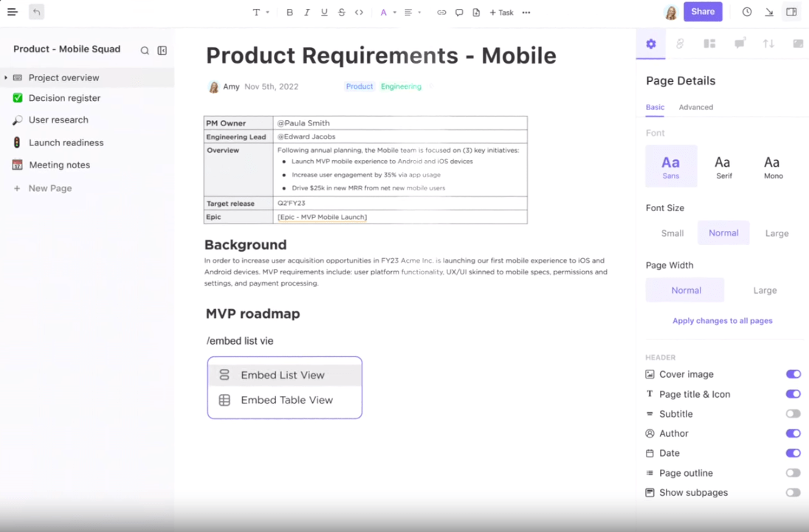Image resolution: width=809 pixels, height=532 pixels.
Task: Insert a hyperlink with the link icon
Action: pyautogui.click(x=441, y=13)
